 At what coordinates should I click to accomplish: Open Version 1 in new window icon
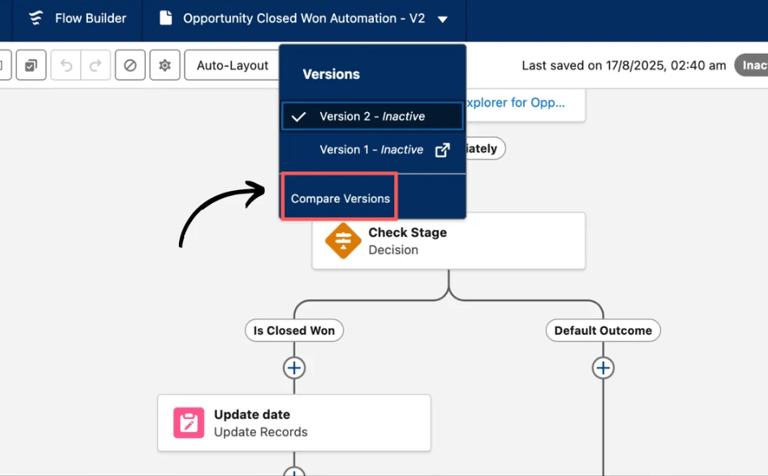pyautogui.click(x=442, y=150)
